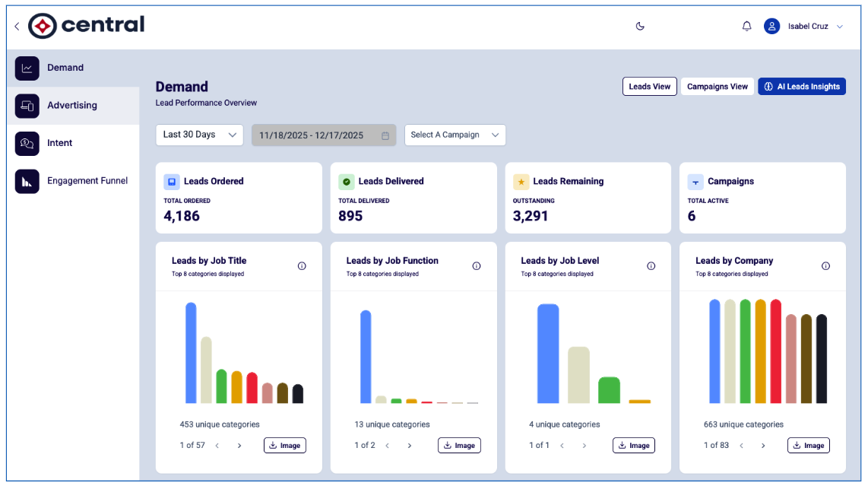Select the Intent sidebar icon
This screenshot has height=486, width=868.
click(27, 144)
